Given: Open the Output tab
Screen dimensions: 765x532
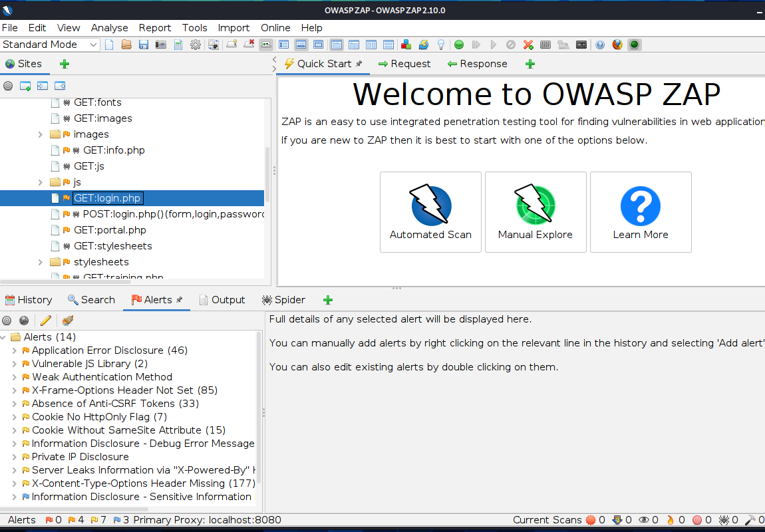Looking at the screenshot, I should [222, 300].
